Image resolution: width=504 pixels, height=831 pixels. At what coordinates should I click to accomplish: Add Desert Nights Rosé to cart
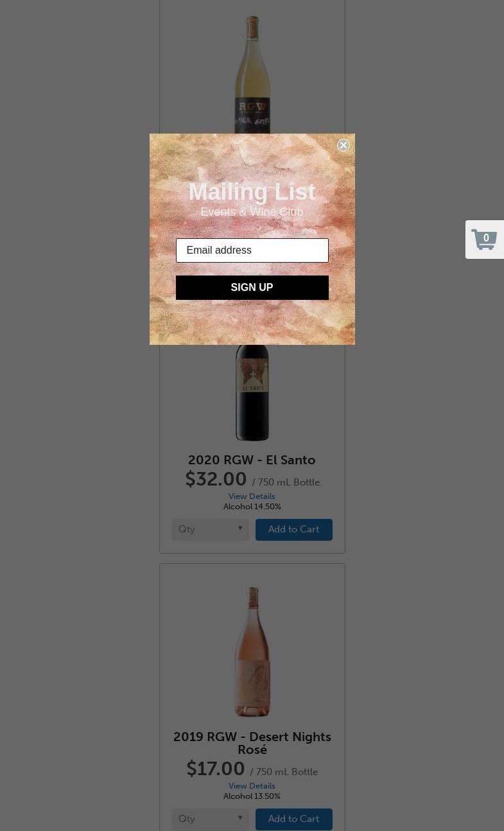click(293, 819)
